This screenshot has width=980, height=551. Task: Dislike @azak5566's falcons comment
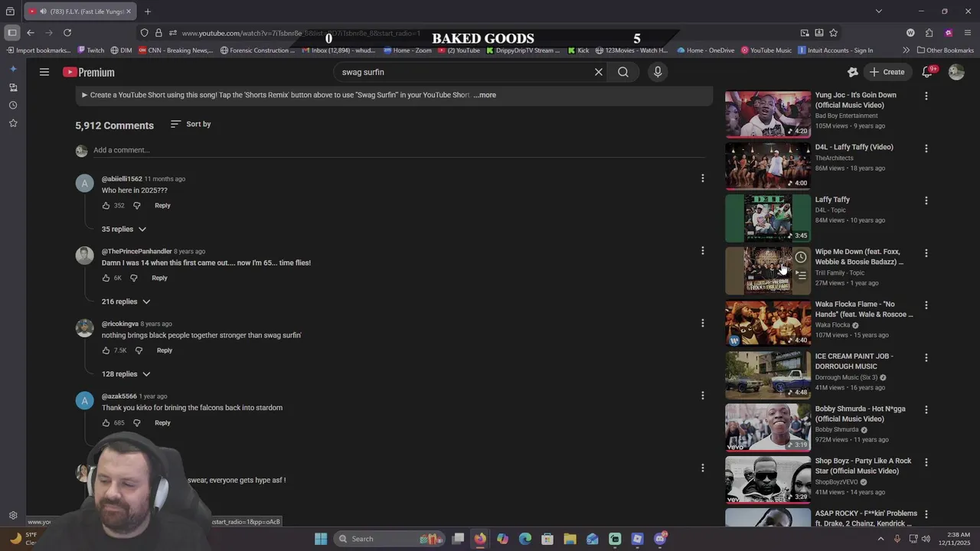137,423
